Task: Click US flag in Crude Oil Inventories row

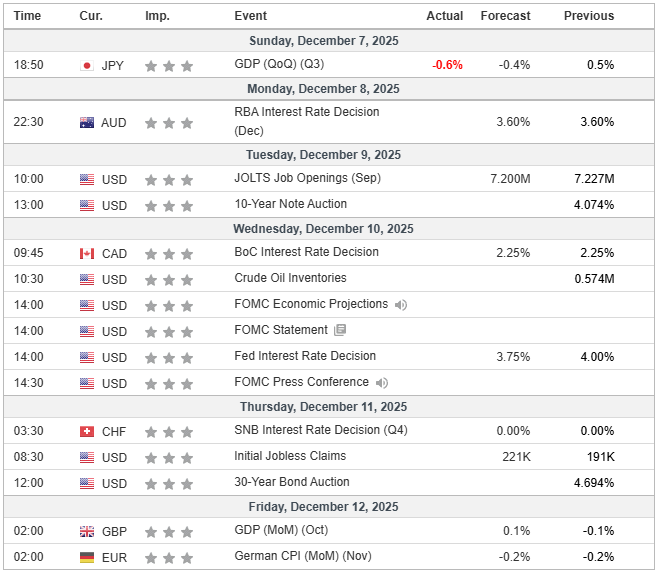Action: [87, 280]
